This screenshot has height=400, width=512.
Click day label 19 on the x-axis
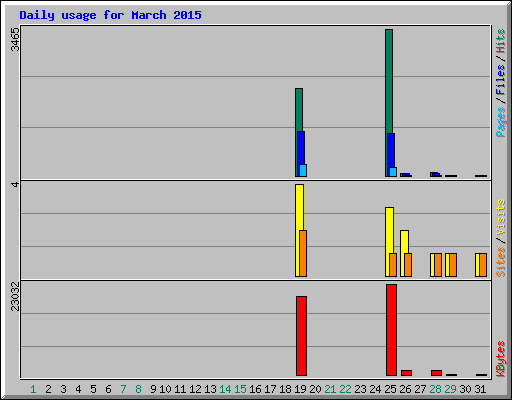pos(300,389)
